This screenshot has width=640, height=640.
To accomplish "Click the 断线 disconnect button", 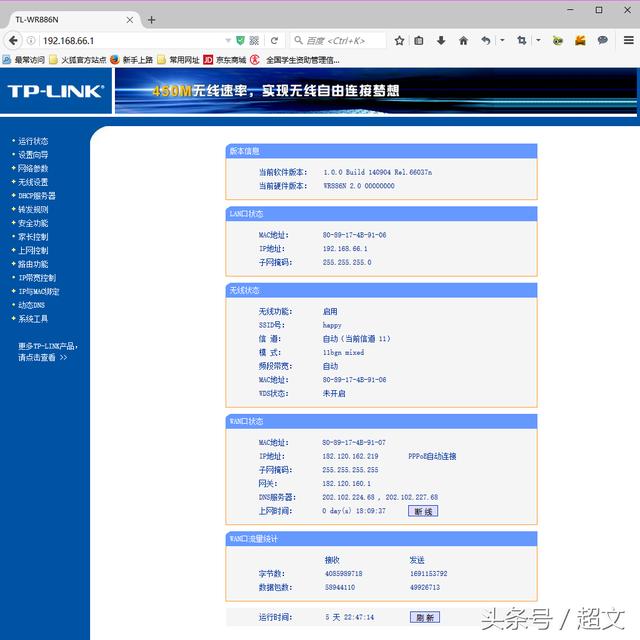I will click(x=423, y=511).
